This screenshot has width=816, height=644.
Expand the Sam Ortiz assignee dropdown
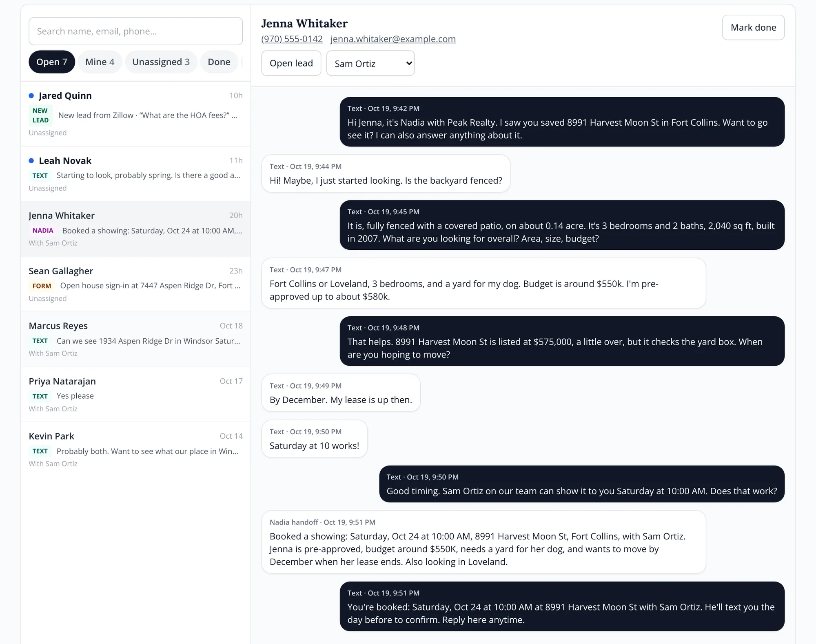pyautogui.click(x=370, y=63)
